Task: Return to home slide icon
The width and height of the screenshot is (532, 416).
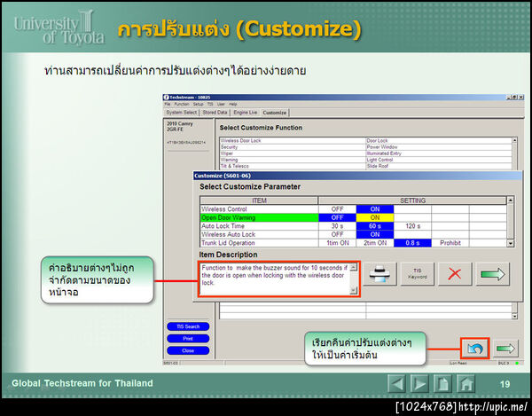Action: tap(465, 384)
